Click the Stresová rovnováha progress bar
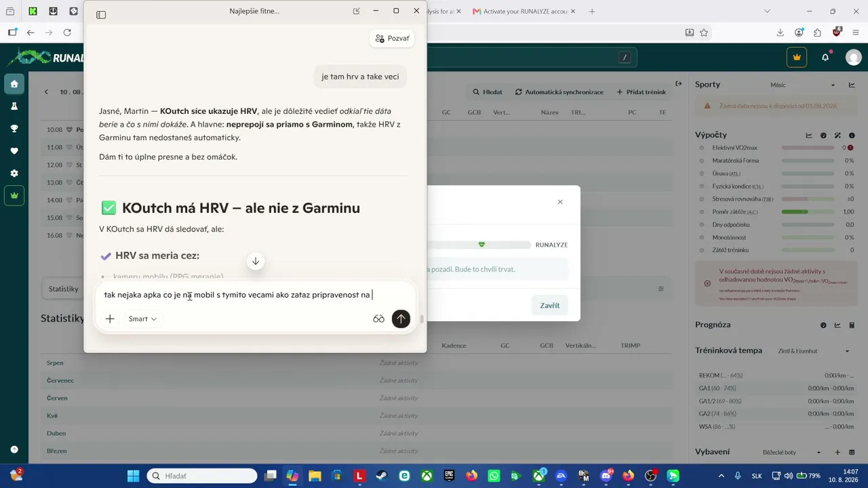The width and height of the screenshot is (868, 488). (808, 199)
